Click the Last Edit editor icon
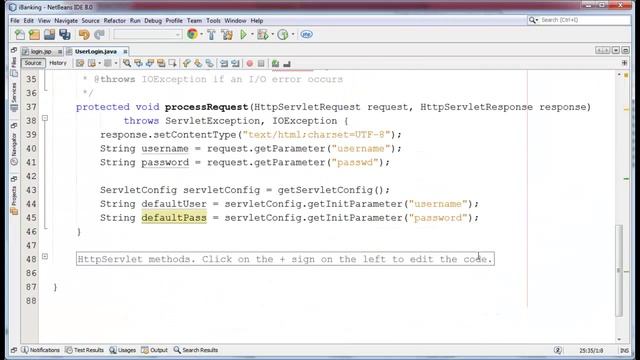The width and height of the screenshot is (640, 360). (x=80, y=63)
